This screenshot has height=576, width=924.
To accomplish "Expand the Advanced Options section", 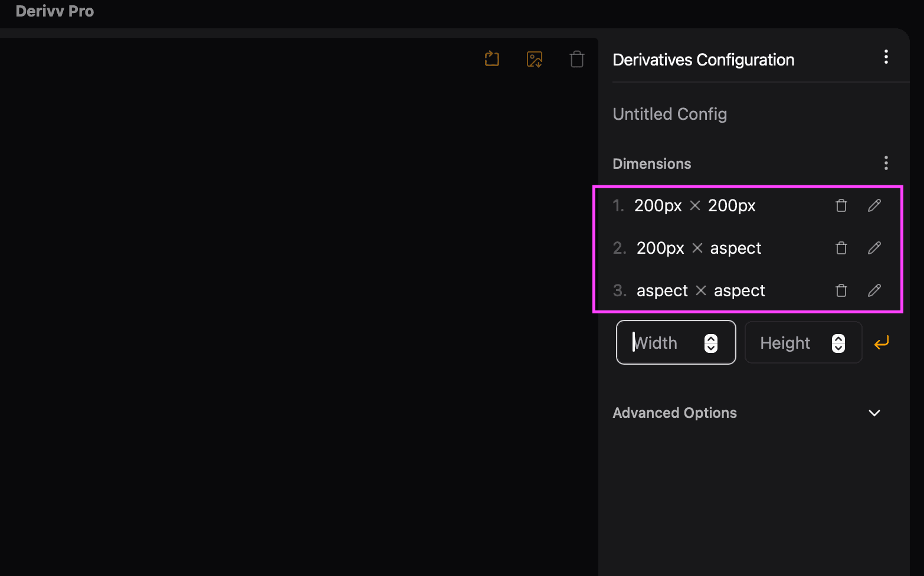I will click(874, 413).
